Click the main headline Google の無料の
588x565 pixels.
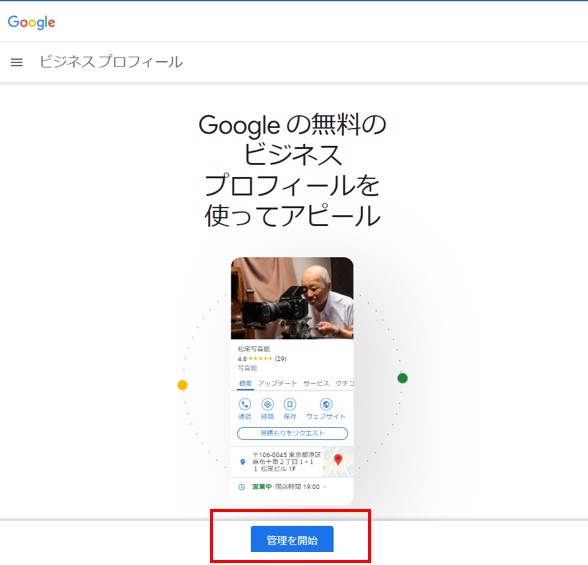click(292, 124)
